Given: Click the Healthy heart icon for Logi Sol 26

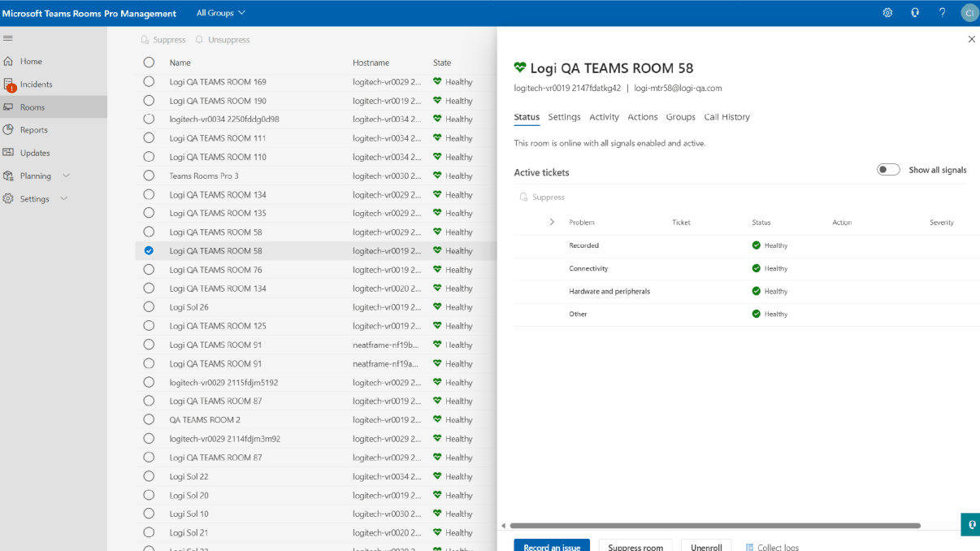Looking at the screenshot, I should point(437,307).
